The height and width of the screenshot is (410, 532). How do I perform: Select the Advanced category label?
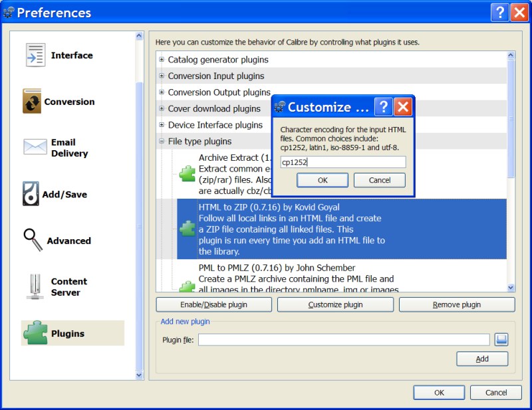tap(69, 241)
